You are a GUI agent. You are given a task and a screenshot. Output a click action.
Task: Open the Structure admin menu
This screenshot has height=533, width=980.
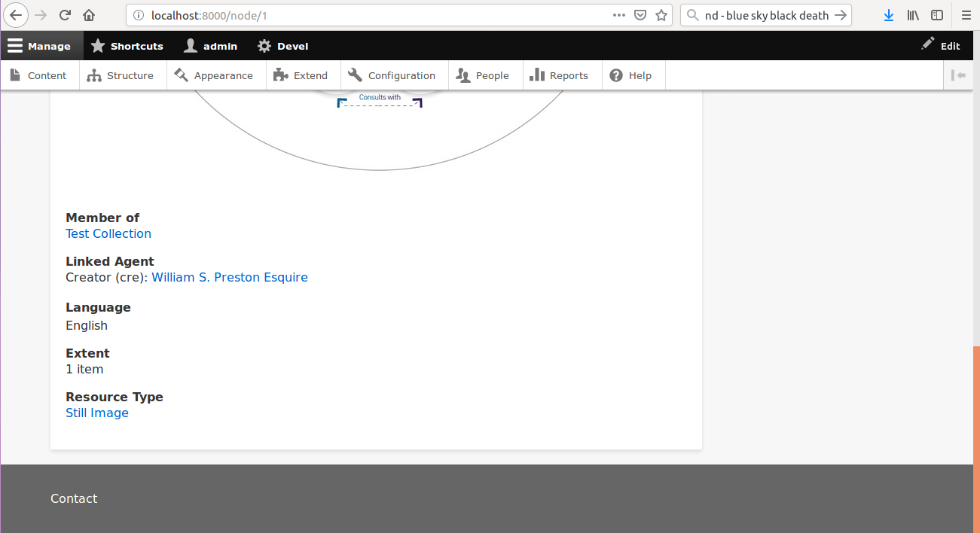pos(121,75)
